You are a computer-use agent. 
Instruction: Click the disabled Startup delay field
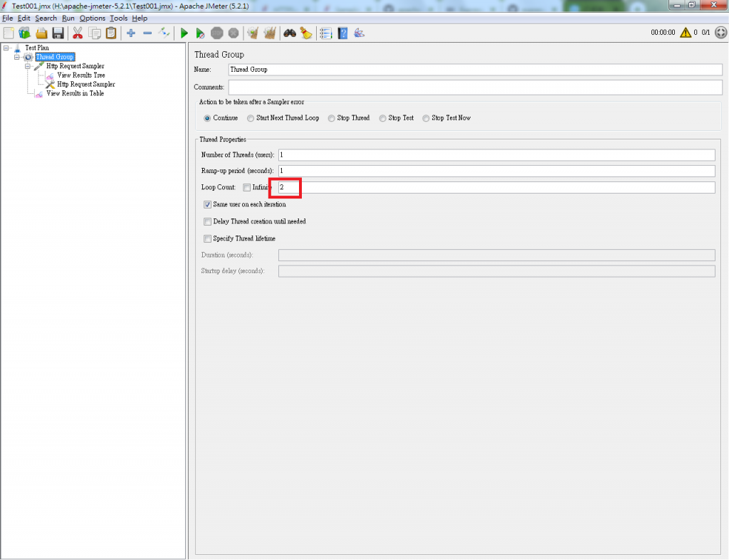pyautogui.click(x=496, y=271)
